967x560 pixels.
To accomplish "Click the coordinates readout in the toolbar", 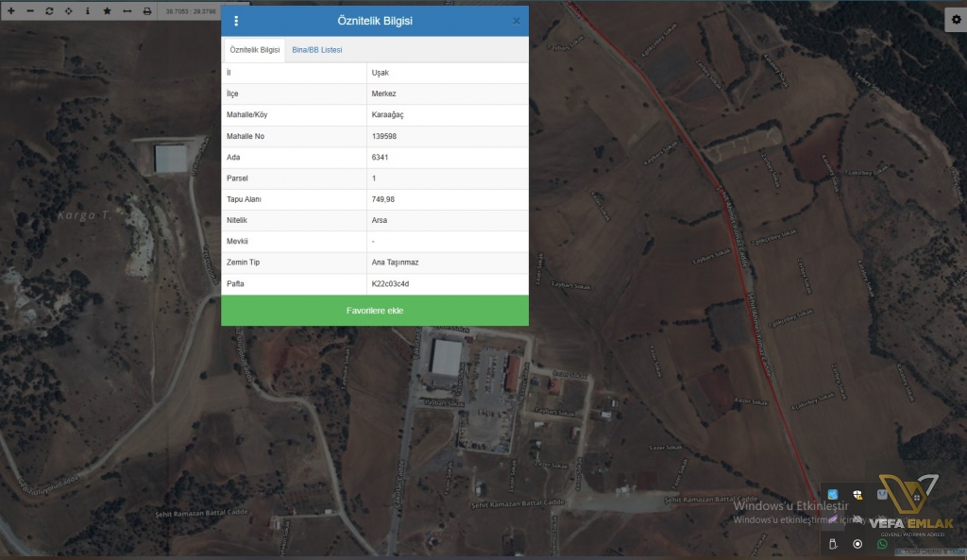I will coord(191,11).
